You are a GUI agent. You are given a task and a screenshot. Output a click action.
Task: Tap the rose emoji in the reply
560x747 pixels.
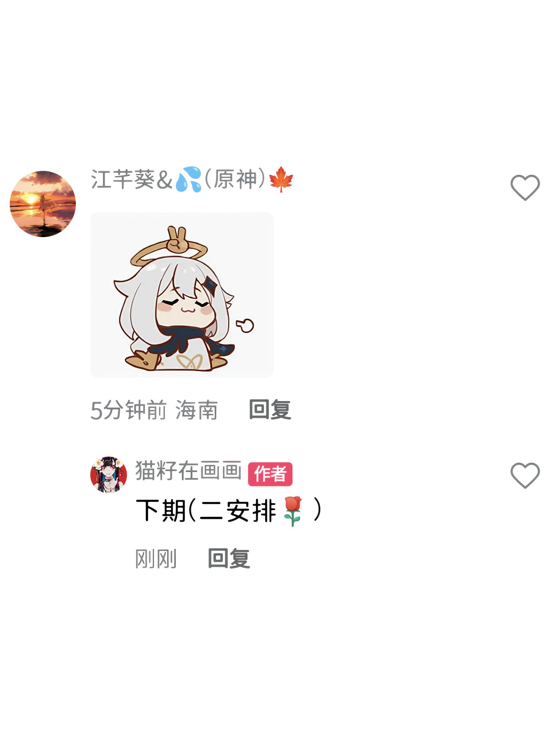293,511
